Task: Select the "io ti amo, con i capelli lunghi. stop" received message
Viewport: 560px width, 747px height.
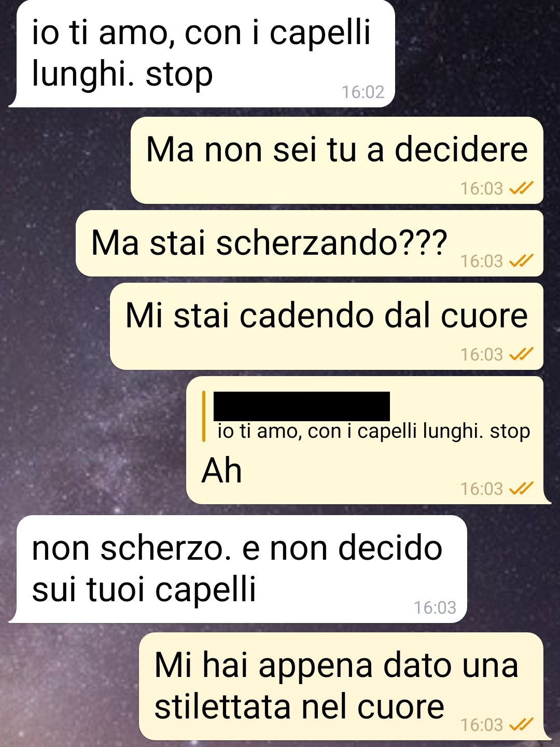Action: point(202,53)
